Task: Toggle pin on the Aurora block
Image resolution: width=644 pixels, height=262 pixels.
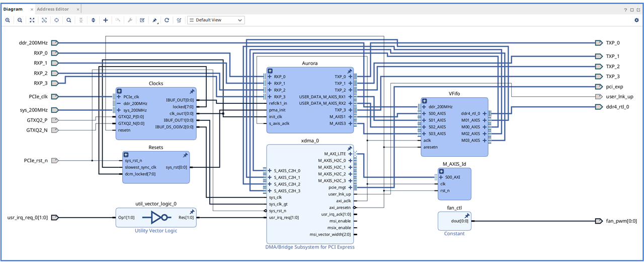Action: pyautogui.click(x=350, y=72)
